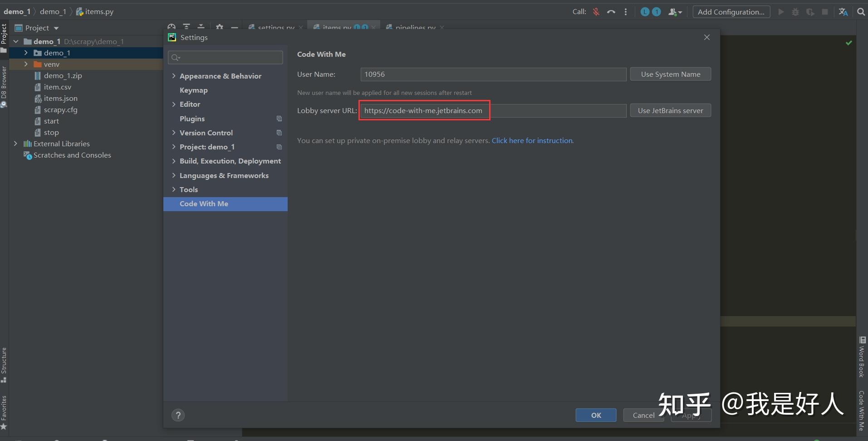This screenshot has height=441, width=868.
Task: Open the call options three-dot menu
Action: 626,12
